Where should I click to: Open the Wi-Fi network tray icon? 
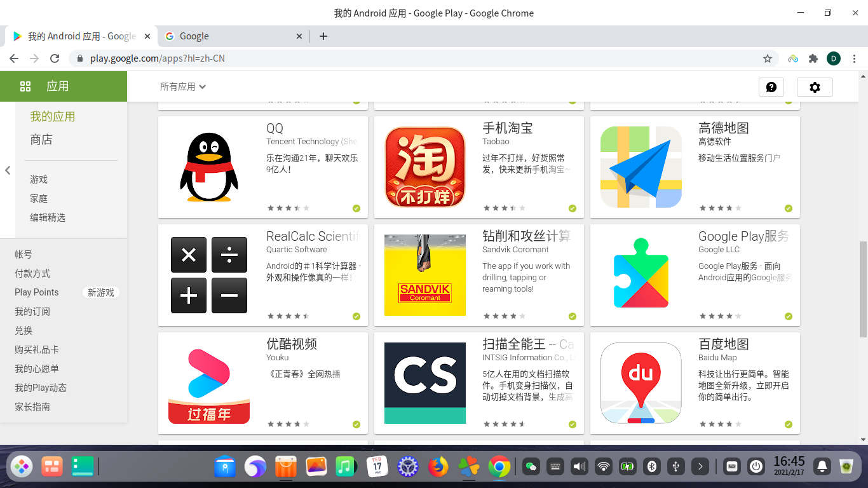click(x=604, y=466)
